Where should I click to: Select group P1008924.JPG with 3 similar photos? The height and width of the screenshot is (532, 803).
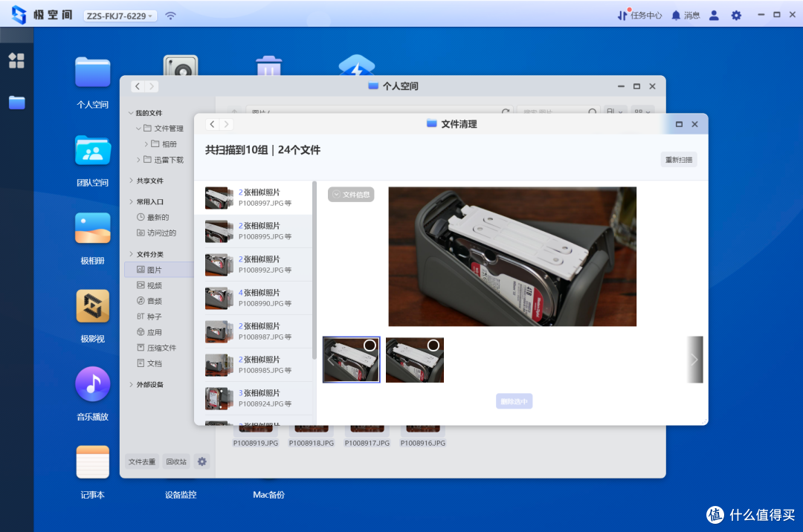point(254,398)
